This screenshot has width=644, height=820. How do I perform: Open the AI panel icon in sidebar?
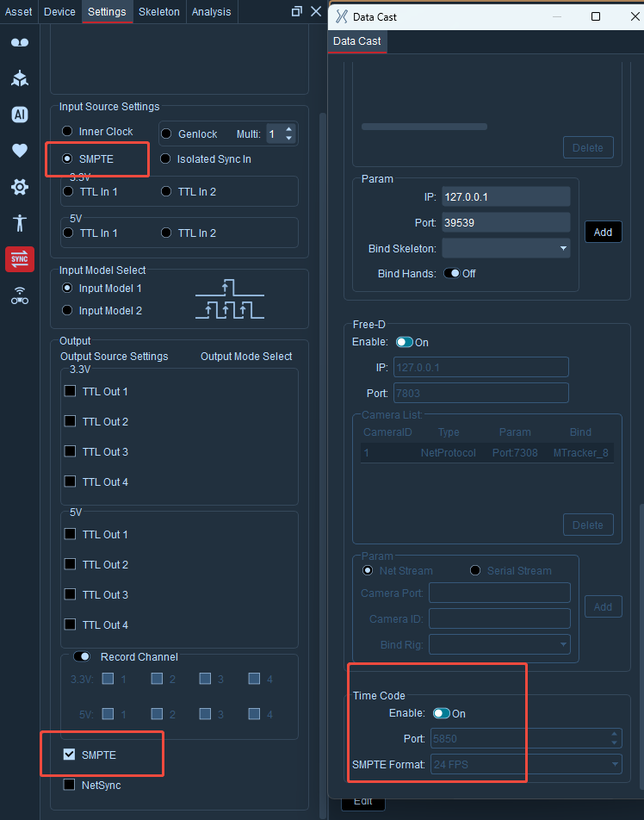pyautogui.click(x=20, y=115)
